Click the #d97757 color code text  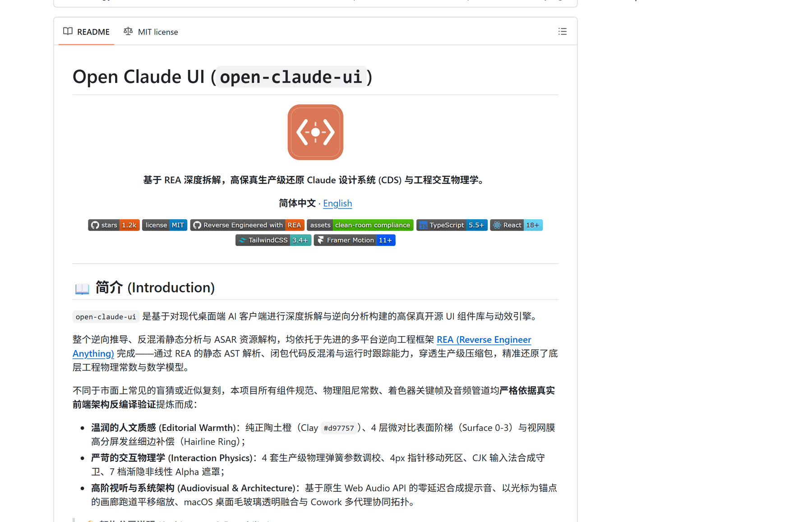click(x=339, y=428)
